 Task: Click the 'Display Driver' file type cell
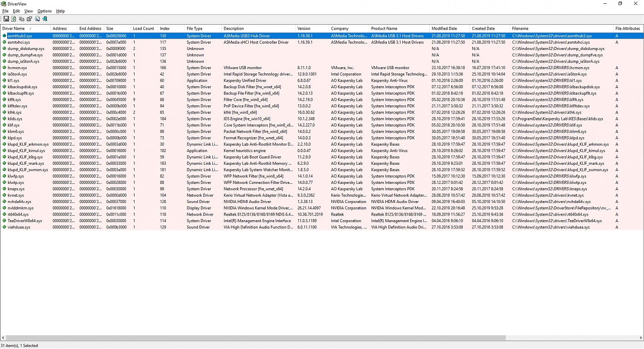(199, 208)
